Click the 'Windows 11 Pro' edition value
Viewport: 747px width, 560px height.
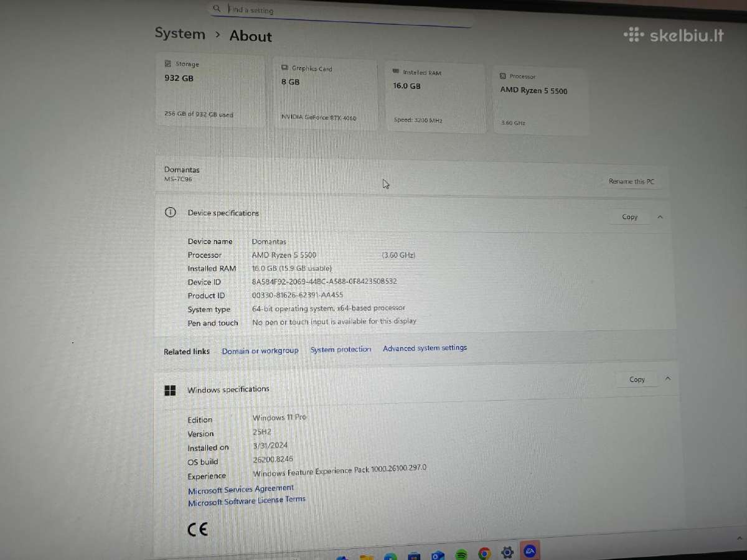(x=280, y=418)
